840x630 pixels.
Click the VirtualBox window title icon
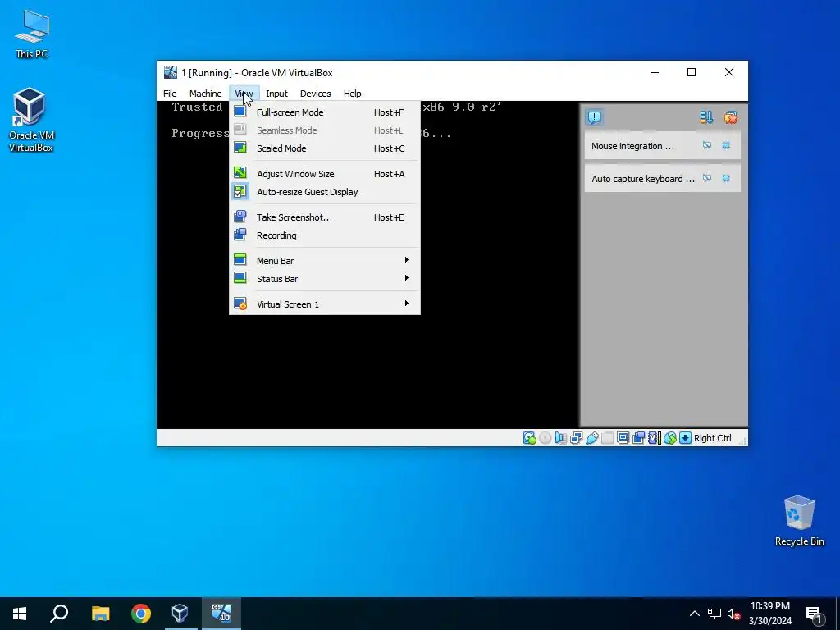171,72
